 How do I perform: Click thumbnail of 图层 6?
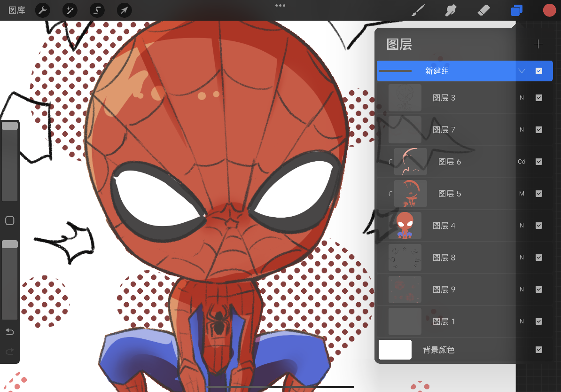(x=410, y=162)
